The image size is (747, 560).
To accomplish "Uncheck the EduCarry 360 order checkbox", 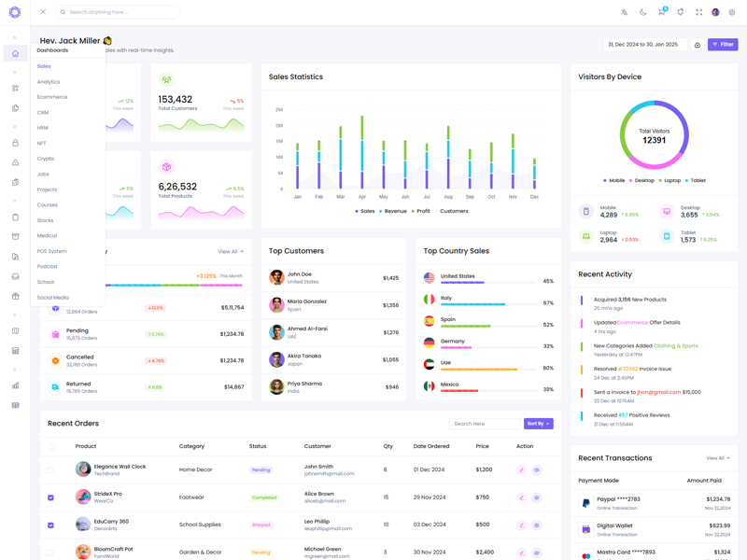I will (50, 525).
